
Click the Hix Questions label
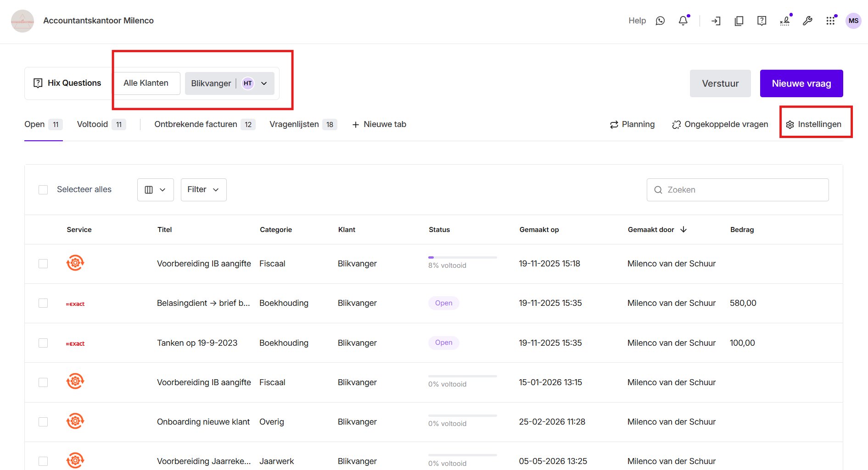(x=74, y=83)
